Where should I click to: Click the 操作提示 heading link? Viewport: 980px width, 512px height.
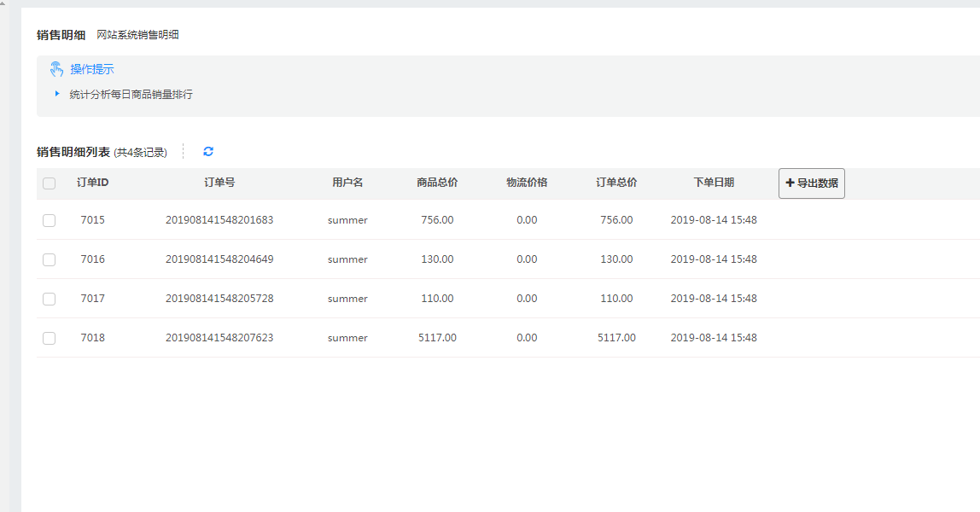coord(92,69)
